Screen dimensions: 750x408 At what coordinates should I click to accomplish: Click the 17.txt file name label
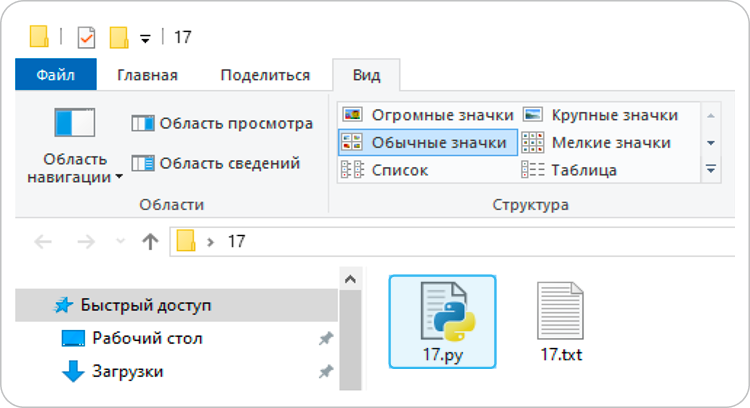tap(562, 354)
